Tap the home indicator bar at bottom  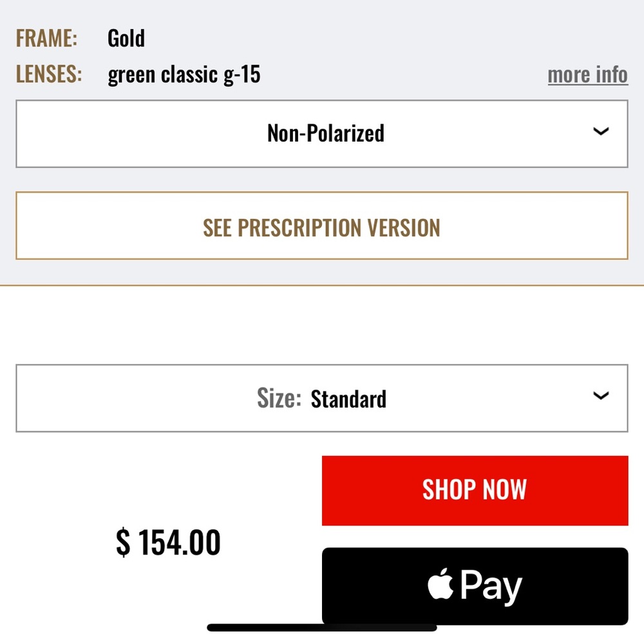[x=322, y=627]
